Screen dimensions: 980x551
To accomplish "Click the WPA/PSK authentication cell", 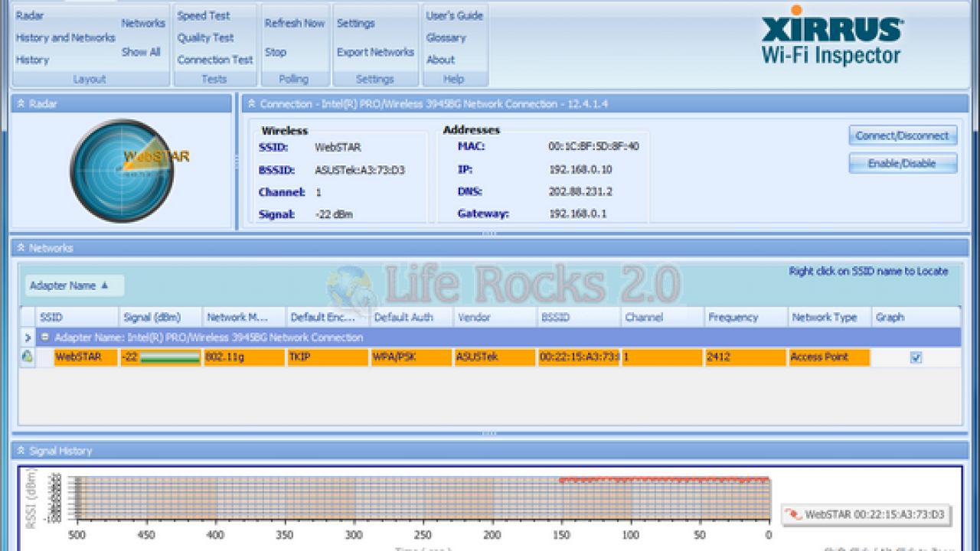I will point(411,357).
